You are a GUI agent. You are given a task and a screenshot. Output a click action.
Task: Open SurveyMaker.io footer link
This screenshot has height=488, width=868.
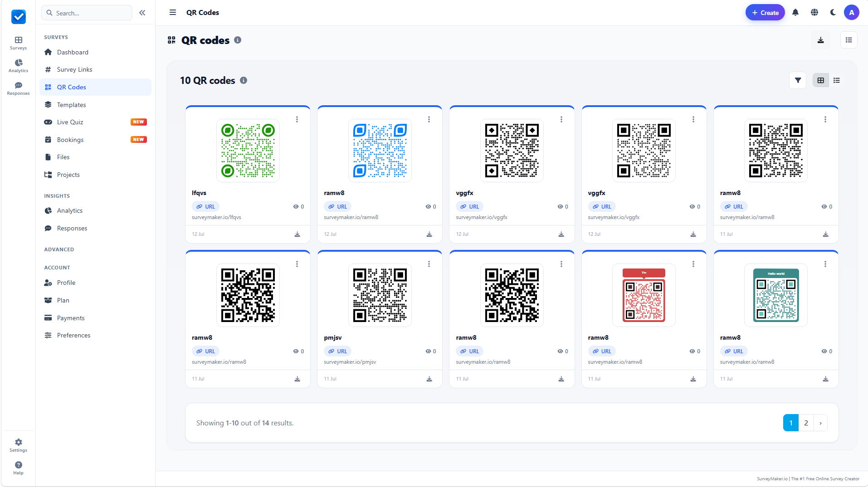pyautogui.click(x=772, y=478)
